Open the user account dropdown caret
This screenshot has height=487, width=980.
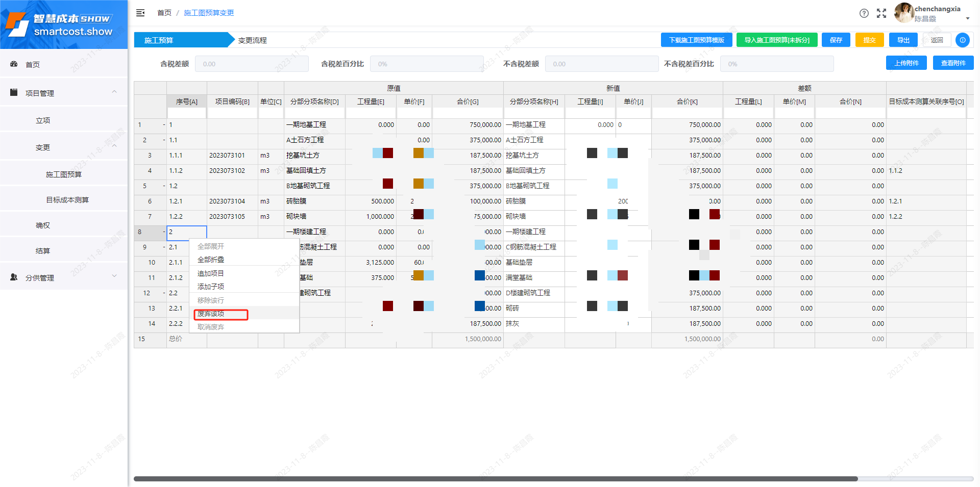[x=967, y=19]
